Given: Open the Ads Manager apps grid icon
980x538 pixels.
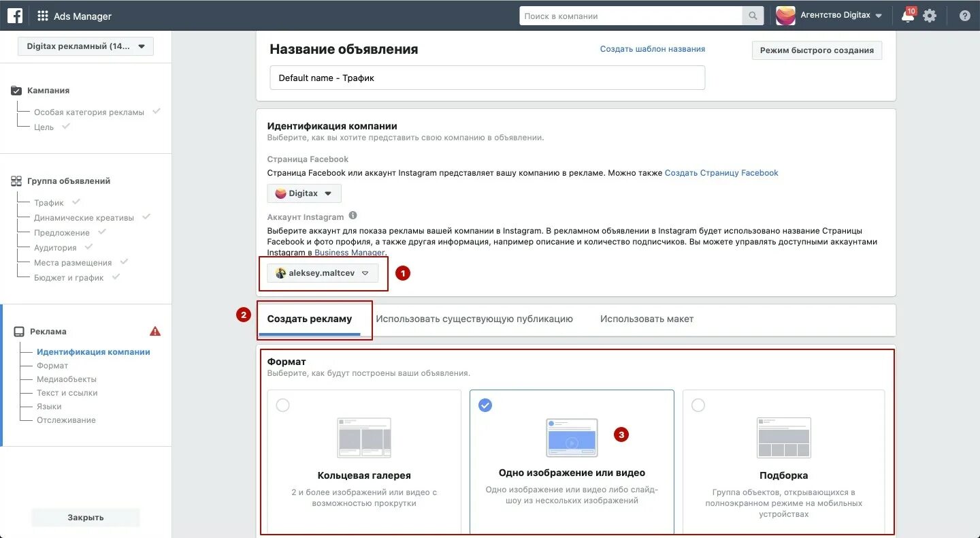Looking at the screenshot, I should click(43, 16).
